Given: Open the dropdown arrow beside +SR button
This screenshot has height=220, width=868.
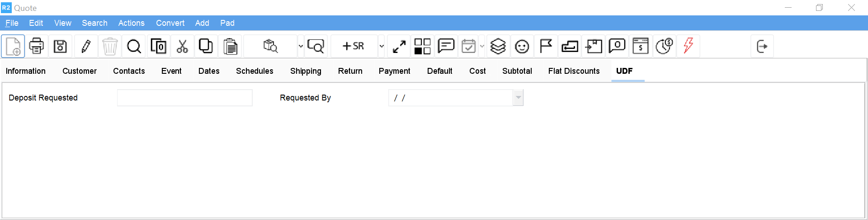Looking at the screenshot, I should (382, 46).
